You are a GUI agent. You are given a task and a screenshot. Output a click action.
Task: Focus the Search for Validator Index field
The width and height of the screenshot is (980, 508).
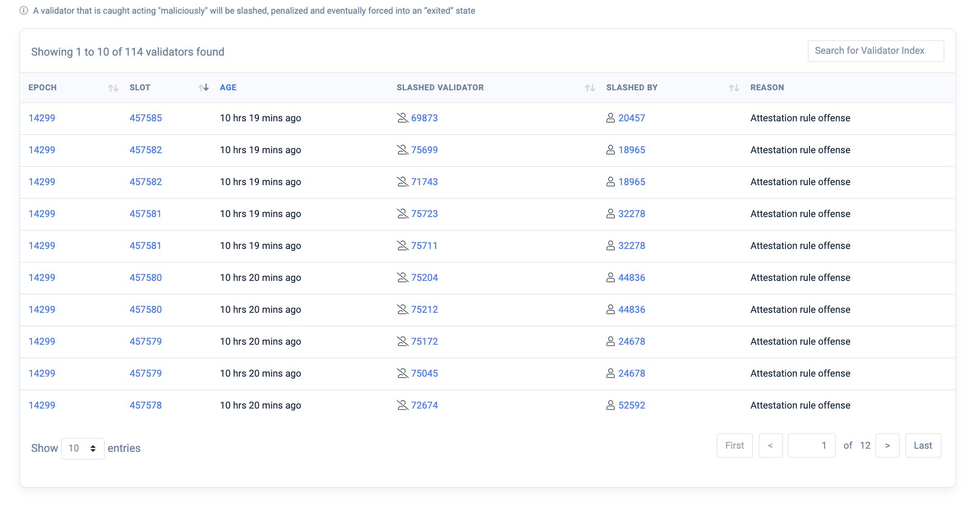tap(875, 51)
